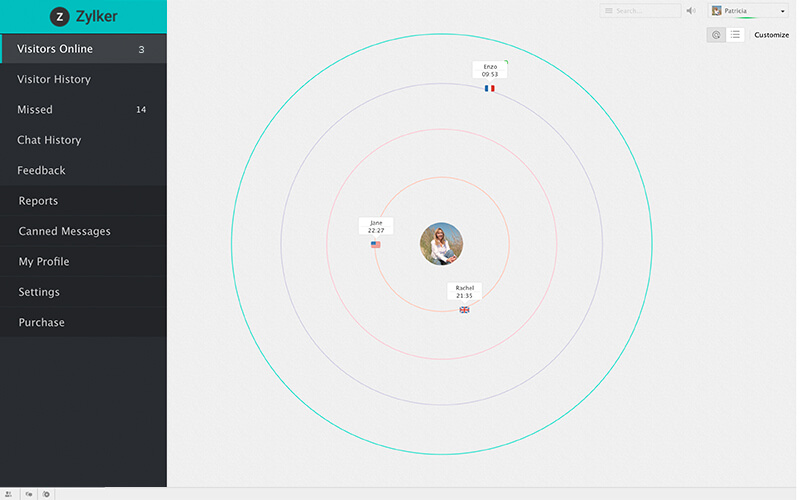The height and width of the screenshot is (500, 800).
Task: Open Canned Messages
Action: (x=83, y=231)
